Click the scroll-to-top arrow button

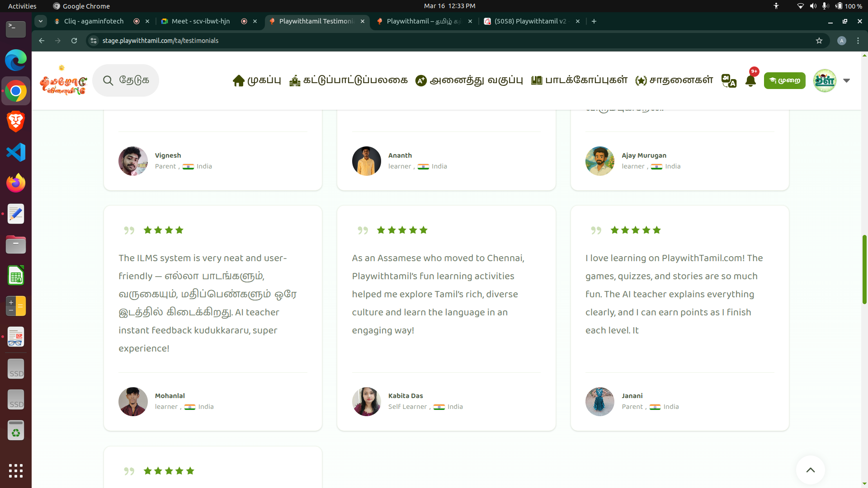coord(810,470)
